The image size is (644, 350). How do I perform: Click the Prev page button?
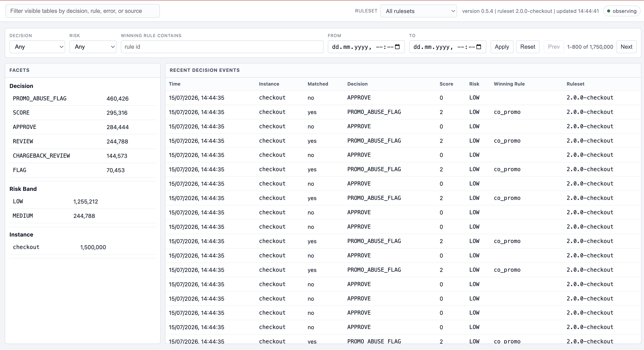click(x=554, y=47)
